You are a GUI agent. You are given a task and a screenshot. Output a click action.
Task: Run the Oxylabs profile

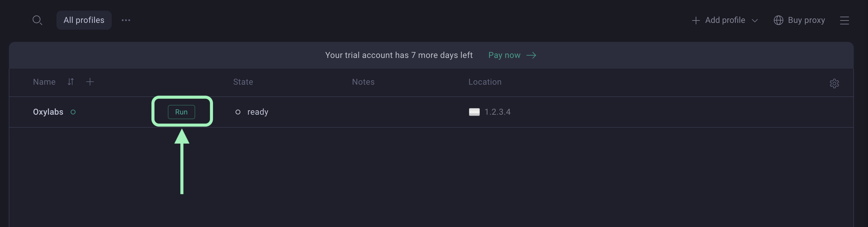click(181, 112)
